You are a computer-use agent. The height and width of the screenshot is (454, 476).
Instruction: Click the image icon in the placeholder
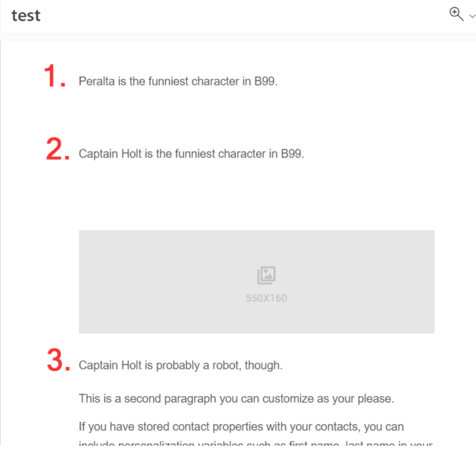(x=266, y=276)
